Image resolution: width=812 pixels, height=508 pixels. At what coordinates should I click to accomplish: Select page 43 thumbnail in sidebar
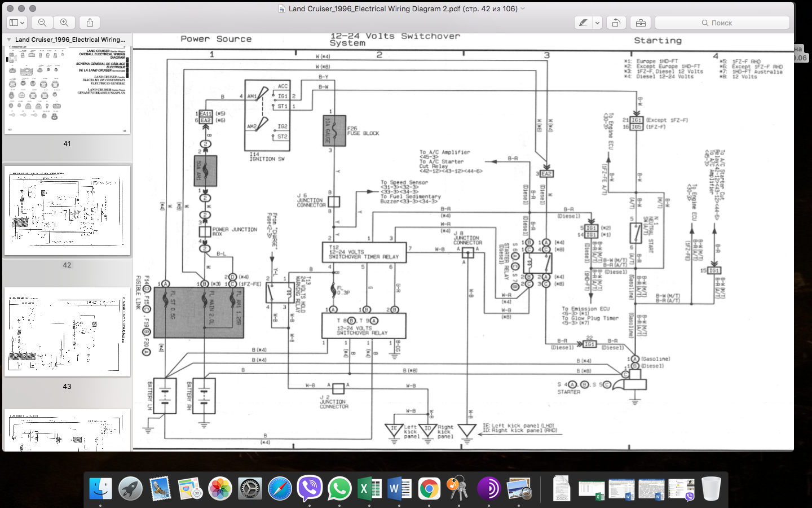tap(67, 332)
